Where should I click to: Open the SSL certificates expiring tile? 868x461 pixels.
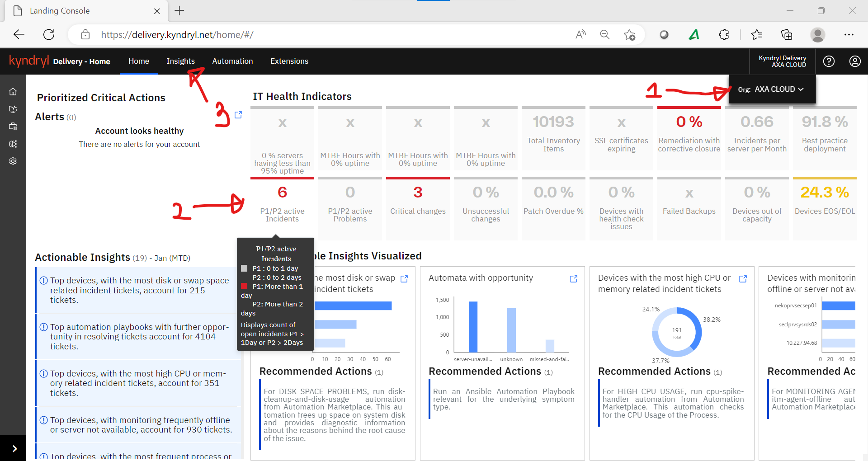click(621, 138)
